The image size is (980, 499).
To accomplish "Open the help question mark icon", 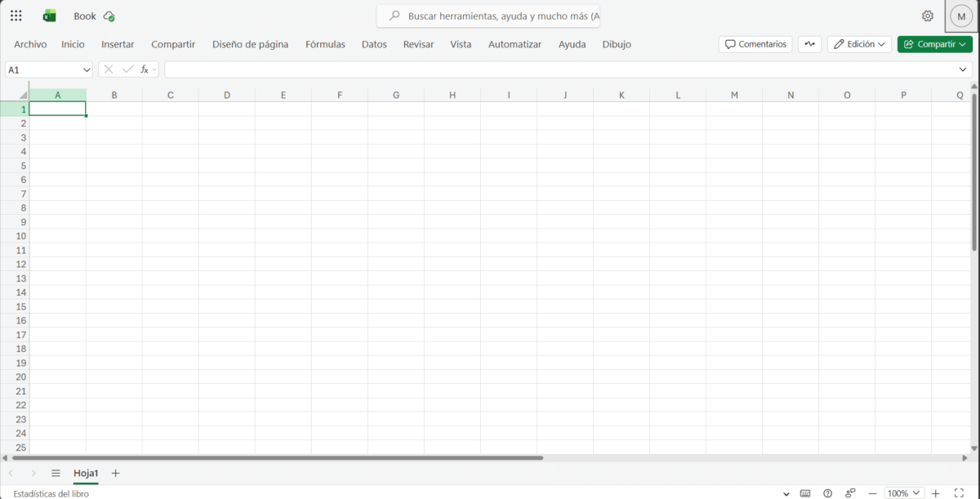I will coord(827,493).
